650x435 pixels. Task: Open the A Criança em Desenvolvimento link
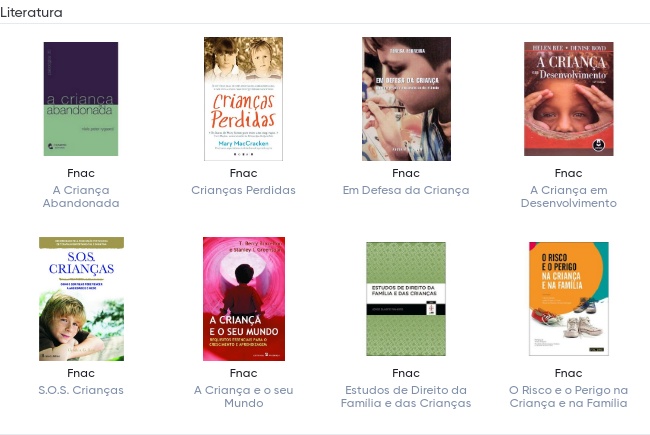tap(569, 197)
